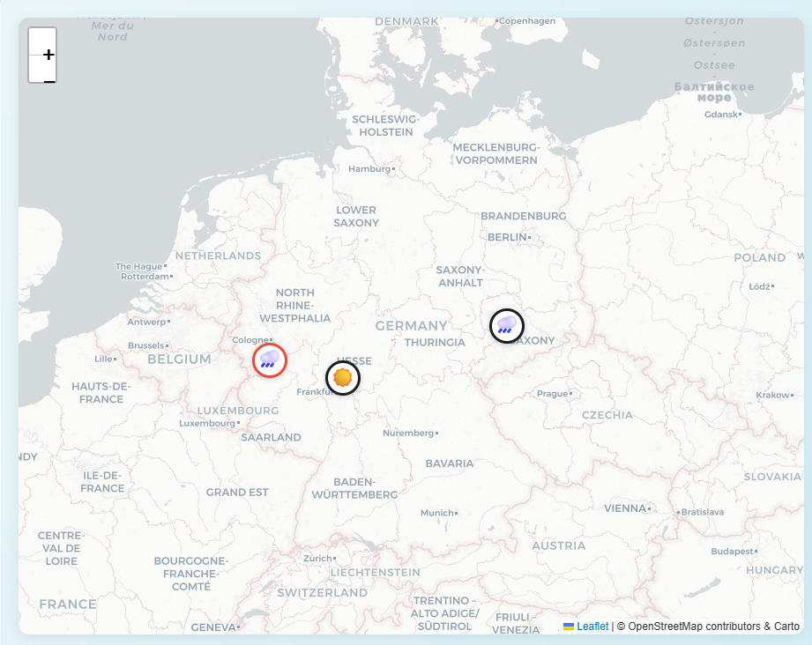The width and height of the screenshot is (812, 645).
Task: Select the black-circled sun marker in Hesse
Action: point(342,377)
